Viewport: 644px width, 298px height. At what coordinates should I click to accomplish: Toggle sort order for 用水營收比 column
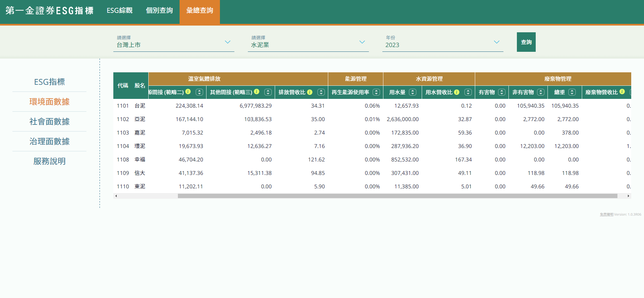pos(468,92)
